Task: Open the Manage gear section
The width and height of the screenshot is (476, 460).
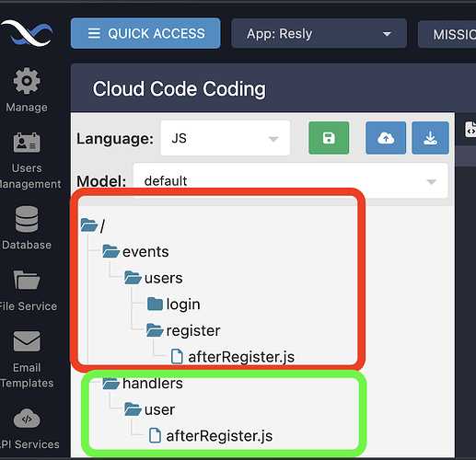Action: click(27, 90)
